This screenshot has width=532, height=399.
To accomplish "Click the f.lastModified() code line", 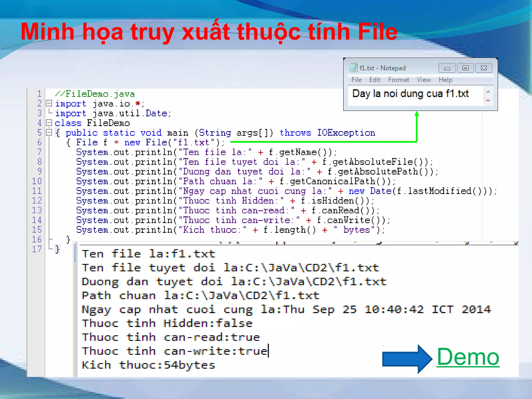I will tap(287, 191).
